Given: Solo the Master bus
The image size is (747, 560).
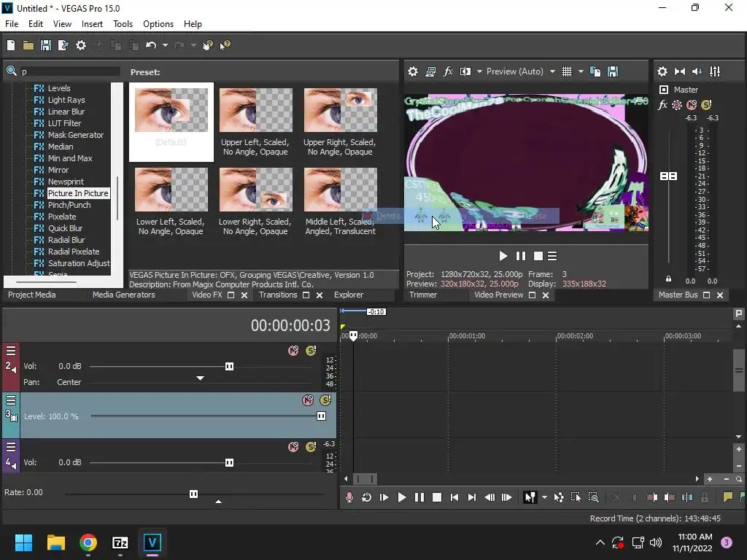Looking at the screenshot, I should point(706,105).
